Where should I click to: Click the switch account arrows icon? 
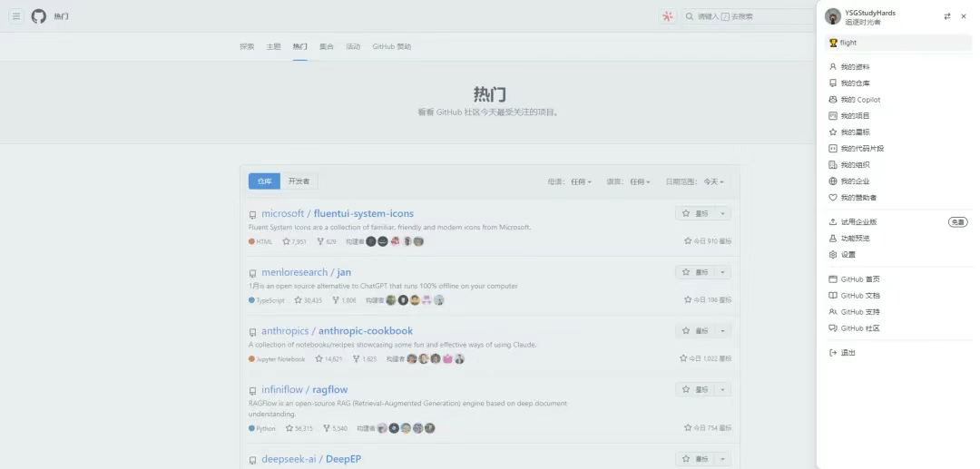(946, 17)
